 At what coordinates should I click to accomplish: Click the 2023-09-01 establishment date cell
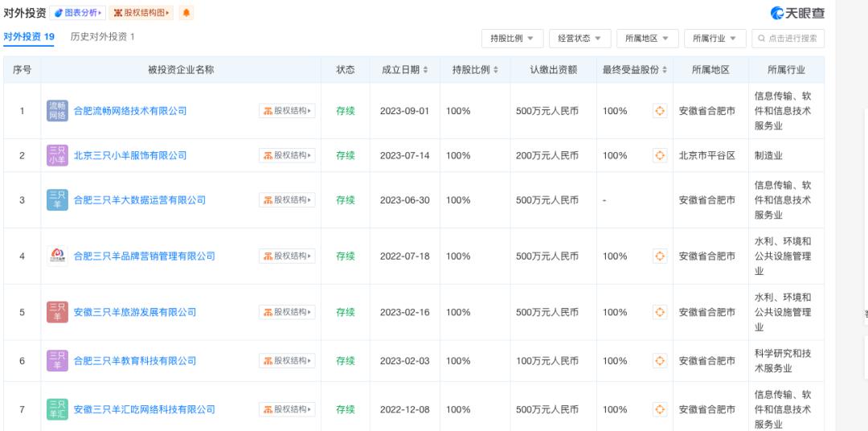[404, 111]
